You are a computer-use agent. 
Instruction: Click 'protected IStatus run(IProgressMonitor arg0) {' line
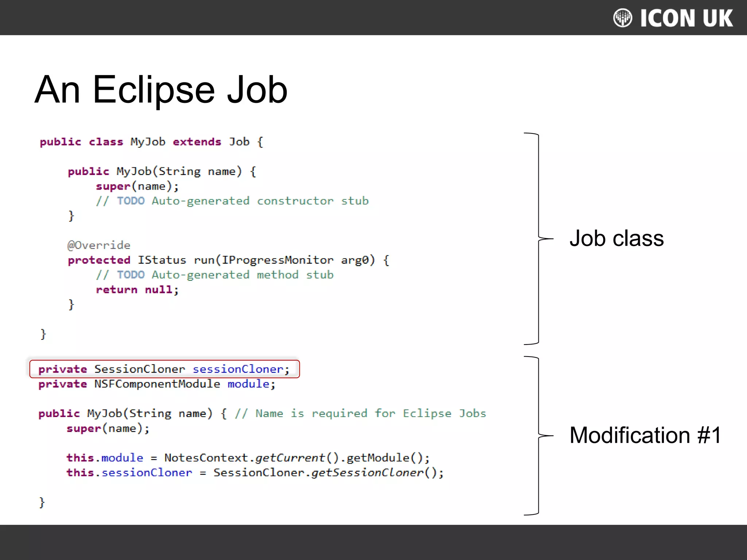229,260
